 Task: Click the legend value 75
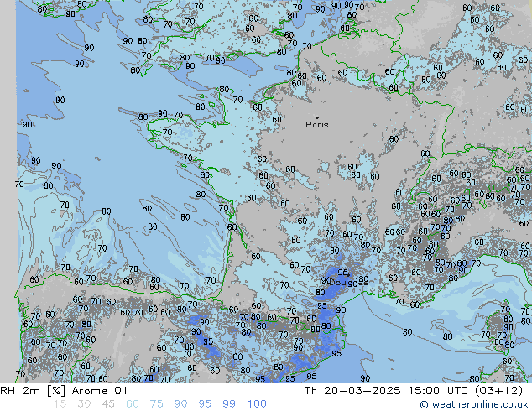[x=156, y=404]
